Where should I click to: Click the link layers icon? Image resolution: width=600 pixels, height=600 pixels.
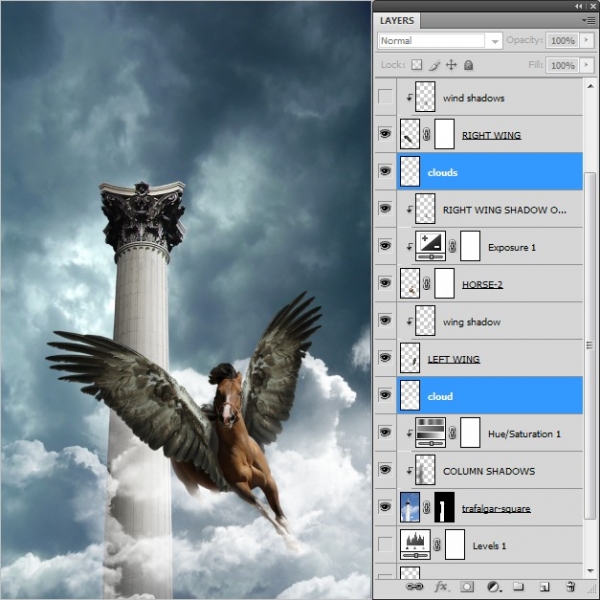pyautogui.click(x=414, y=587)
